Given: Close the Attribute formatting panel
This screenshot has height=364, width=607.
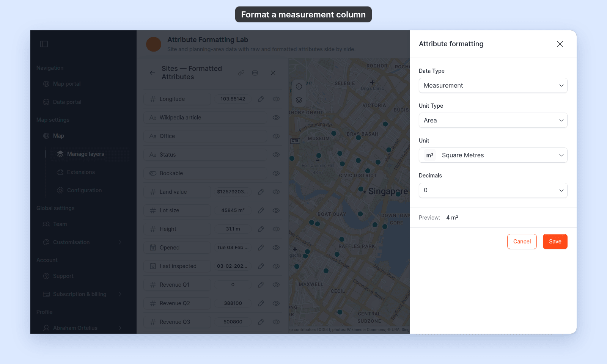Looking at the screenshot, I should click(560, 44).
